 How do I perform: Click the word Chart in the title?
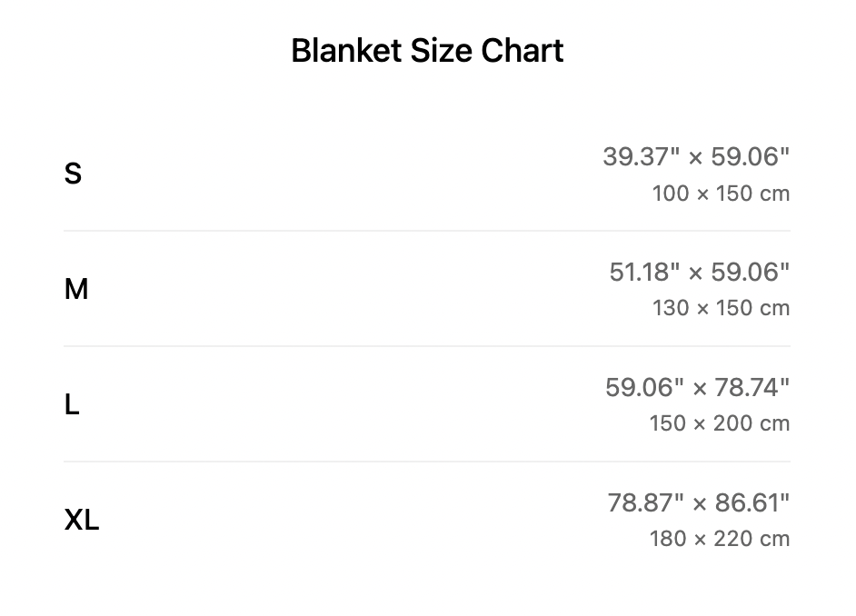click(522, 51)
